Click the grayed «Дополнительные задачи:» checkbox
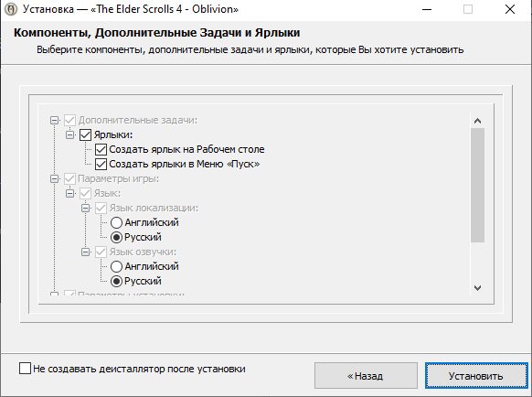532x397 pixels. pyautogui.click(x=69, y=120)
